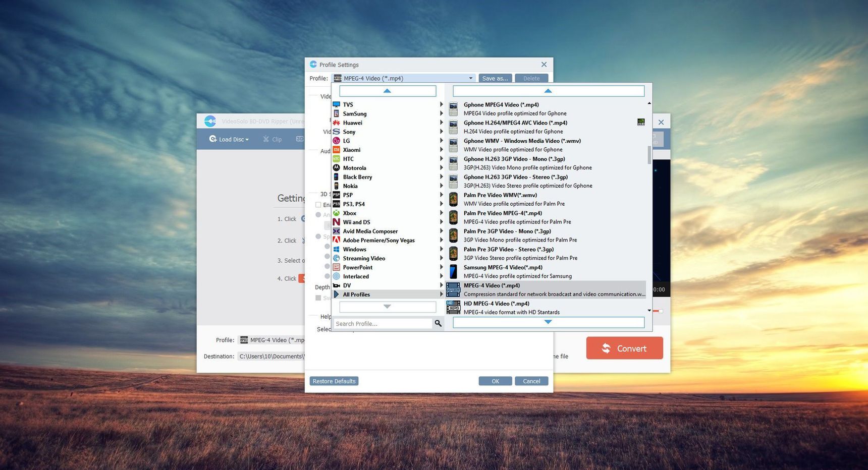Click the Destination path field in VideoSolo
Image resolution: width=868 pixels, height=470 pixels.
click(x=271, y=356)
